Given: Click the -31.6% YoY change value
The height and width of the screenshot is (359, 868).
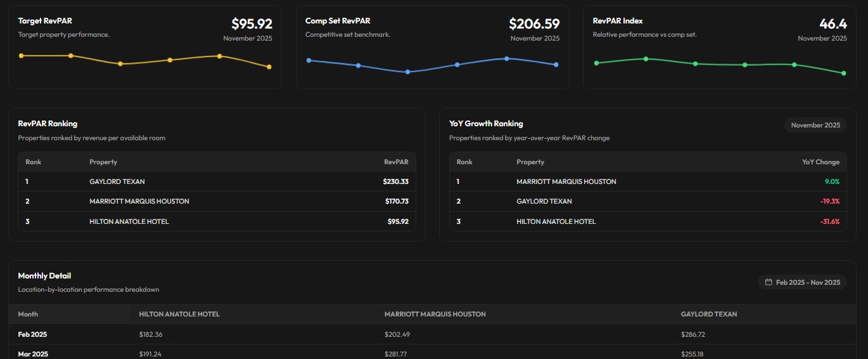Looking at the screenshot, I should [829, 221].
